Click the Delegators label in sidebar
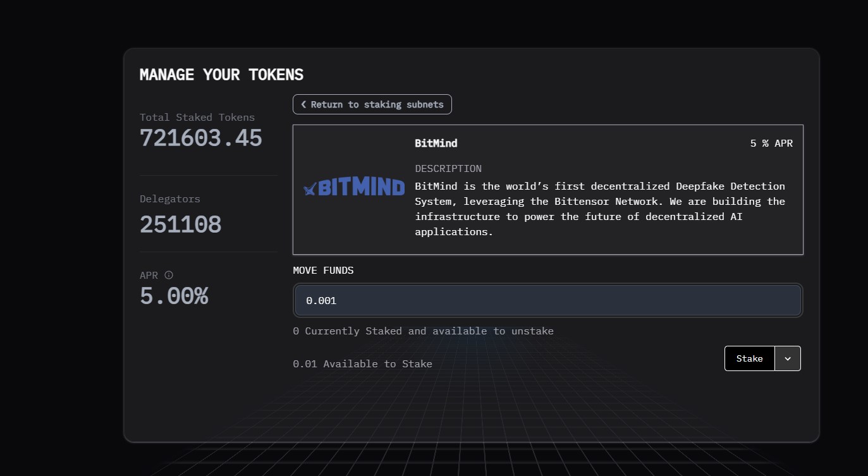Screen dimensions: 868x476 click(x=169, y=199)
